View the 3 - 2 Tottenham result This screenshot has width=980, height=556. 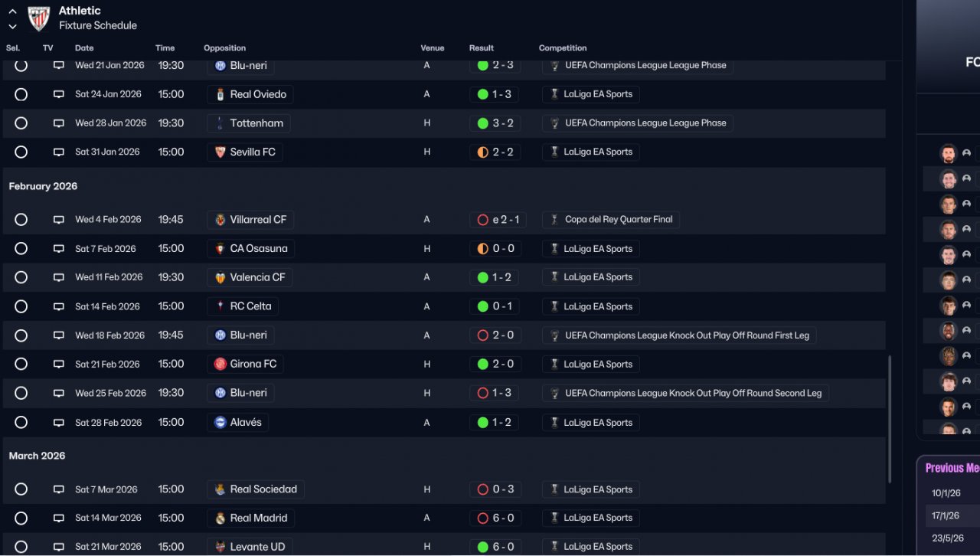coord(495,123)
